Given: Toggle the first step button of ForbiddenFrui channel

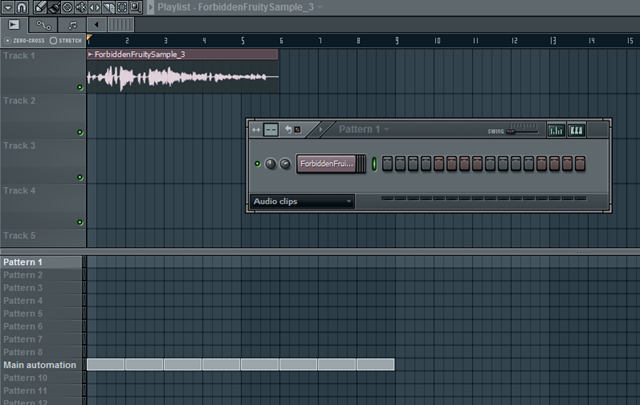Looking at the screenshot, I should [x=387, y=163].
